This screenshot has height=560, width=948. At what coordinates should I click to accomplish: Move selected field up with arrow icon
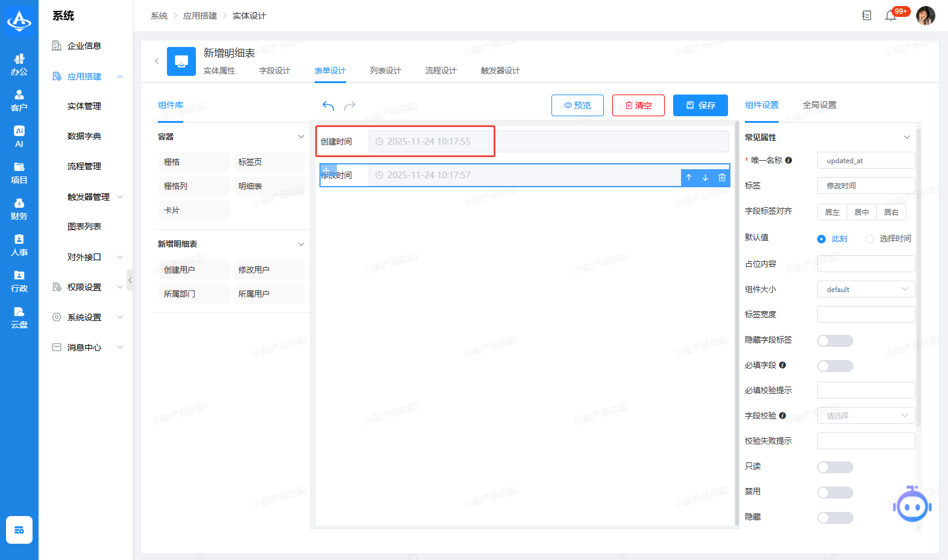(689, 178)
